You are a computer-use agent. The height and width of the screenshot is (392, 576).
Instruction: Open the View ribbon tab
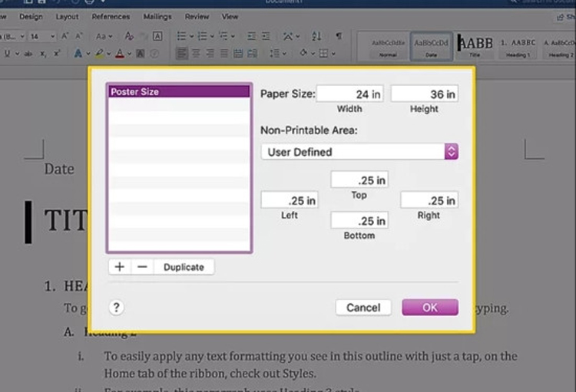230,17
